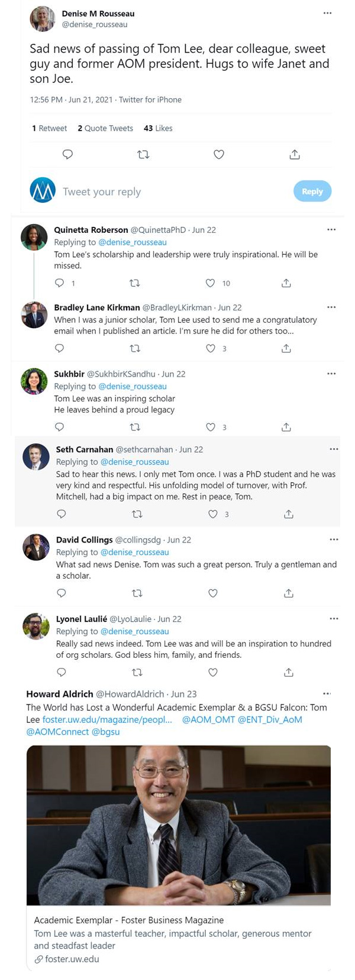Screen dimensions: 355x980
Task: Retweet Denise Rousseau's main tweet
Action: click(x=143, y=154)
